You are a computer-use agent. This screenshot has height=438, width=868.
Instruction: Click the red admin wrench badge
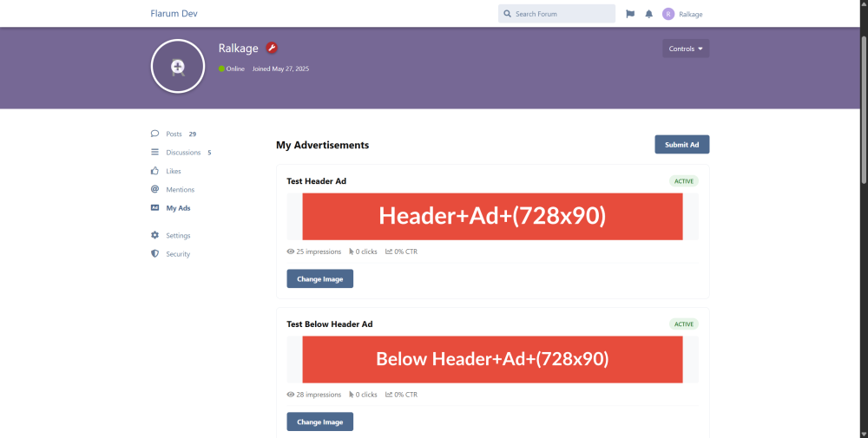point(271,48)
